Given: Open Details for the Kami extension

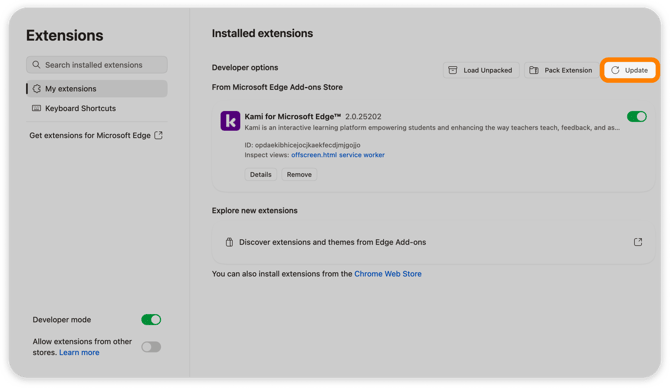Looking at the screenshot, I should tap(261, 174).
